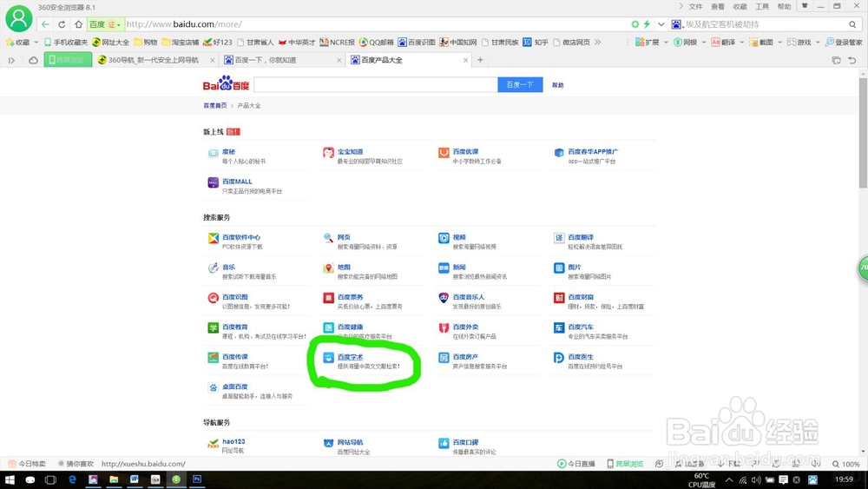The image size is (868, 489).
Task: Click the 新闻 icon
Action: 444,268
